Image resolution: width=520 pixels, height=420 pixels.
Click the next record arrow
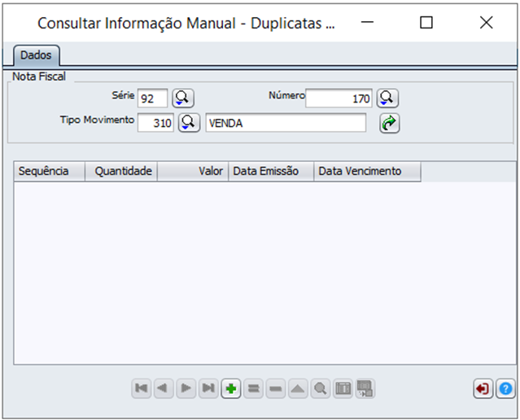186,389
